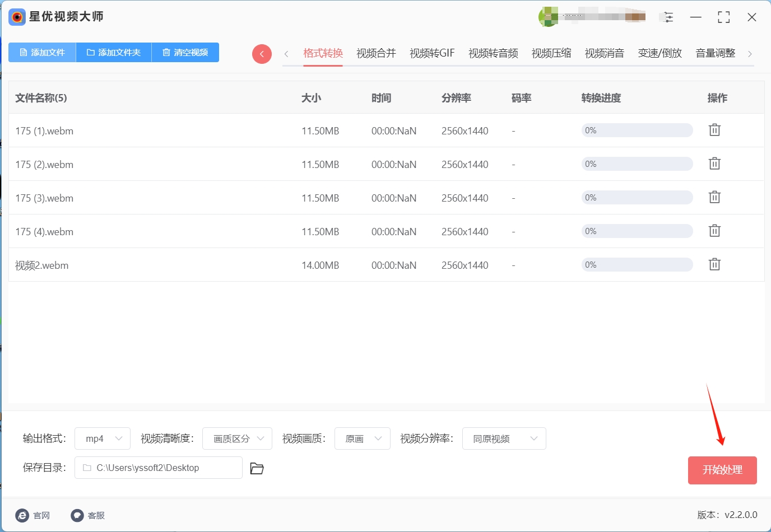
Task: Select file name 175 (1).webm
Action: 44,131
